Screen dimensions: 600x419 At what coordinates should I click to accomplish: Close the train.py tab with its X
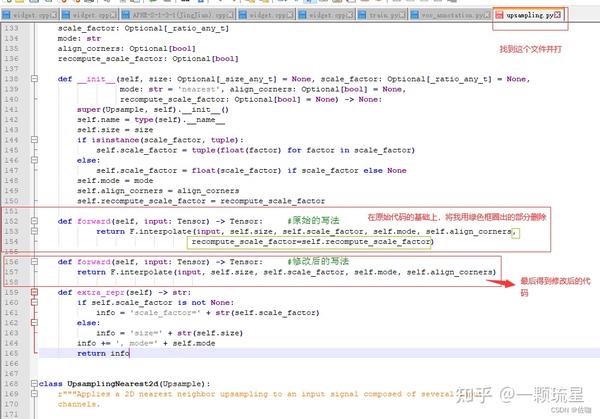[x=403, y=15]
